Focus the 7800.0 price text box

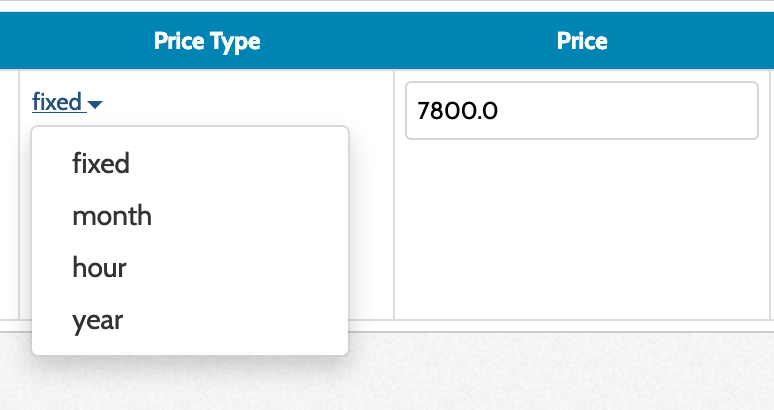coord(581,111)
